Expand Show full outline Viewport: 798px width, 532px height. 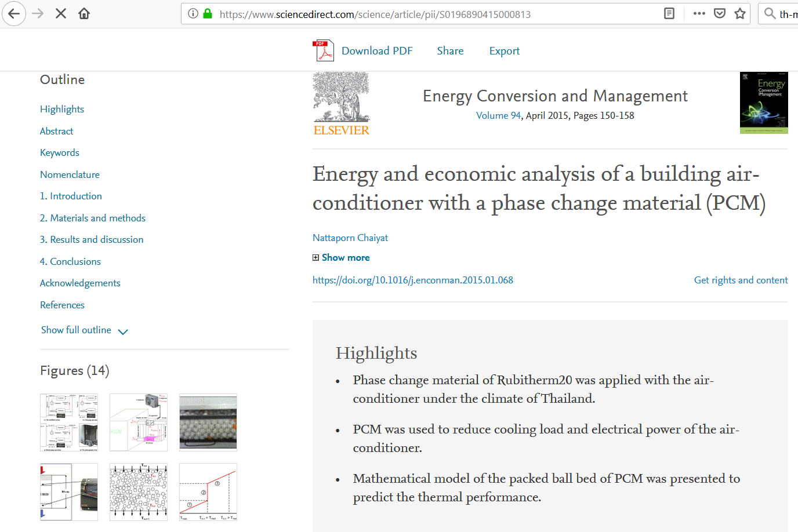pyautogui.click(x=84, y=330)
